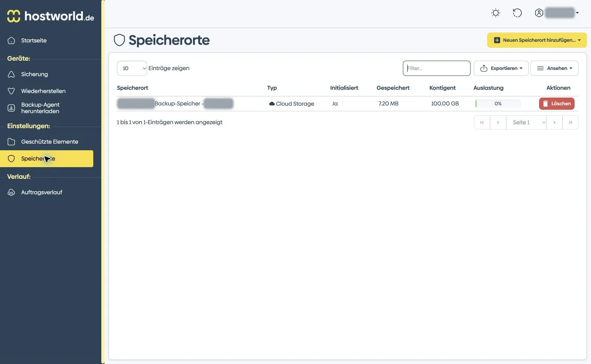Click the shield icon next to Speicherorte heading

(119, 40)
